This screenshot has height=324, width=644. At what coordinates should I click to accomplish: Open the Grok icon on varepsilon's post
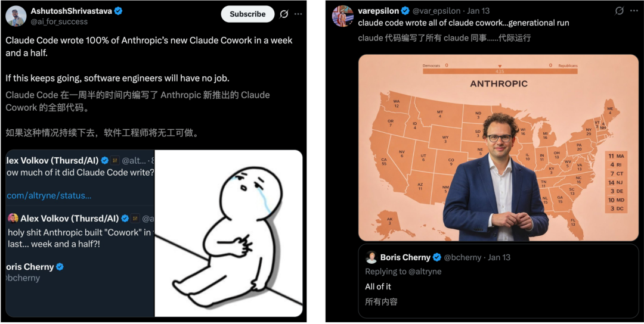(x=620, y=11)
